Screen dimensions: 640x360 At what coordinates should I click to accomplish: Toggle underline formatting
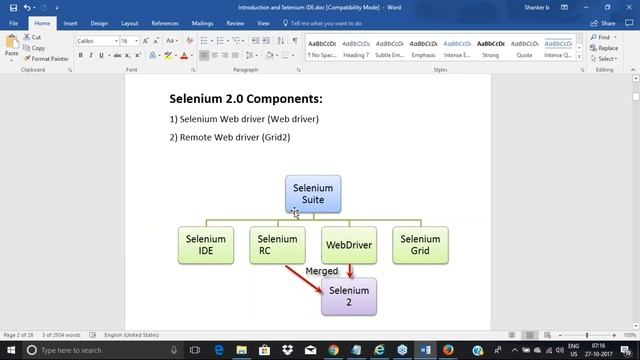(x=101, y=55)
